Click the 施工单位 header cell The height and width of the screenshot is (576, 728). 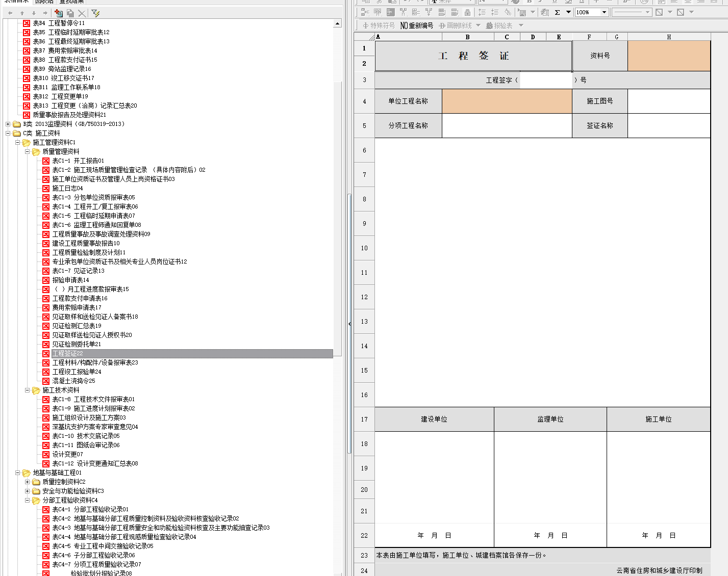659,419
